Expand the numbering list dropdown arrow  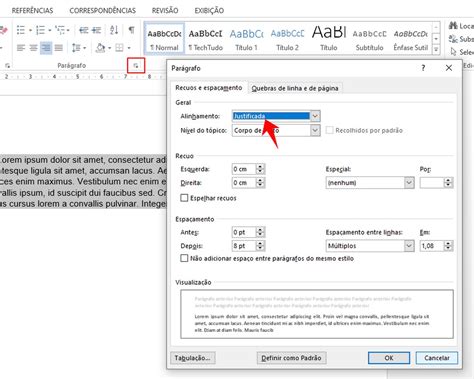click(x=49, y=30)
